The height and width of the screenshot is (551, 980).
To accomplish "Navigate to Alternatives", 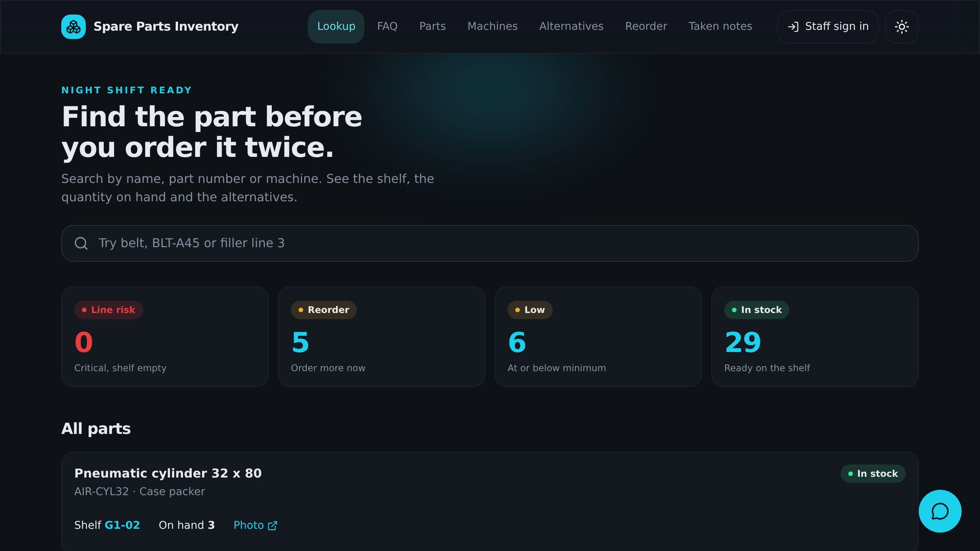I will point(571,26).
